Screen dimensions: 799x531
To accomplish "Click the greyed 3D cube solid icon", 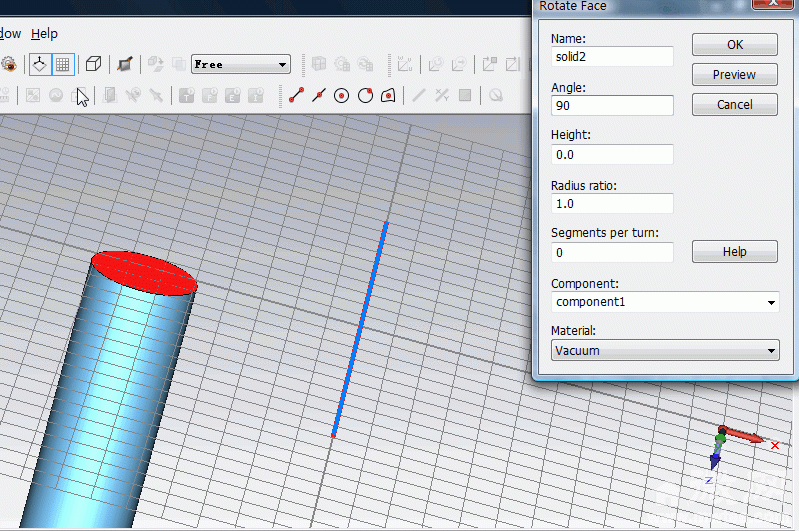I will pos(319,64).
